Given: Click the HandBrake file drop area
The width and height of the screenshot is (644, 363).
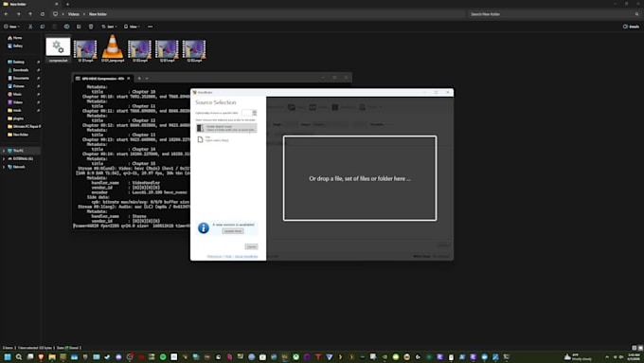Looking at the screenshot, I should pyautogui.click(x=360, y=178).
